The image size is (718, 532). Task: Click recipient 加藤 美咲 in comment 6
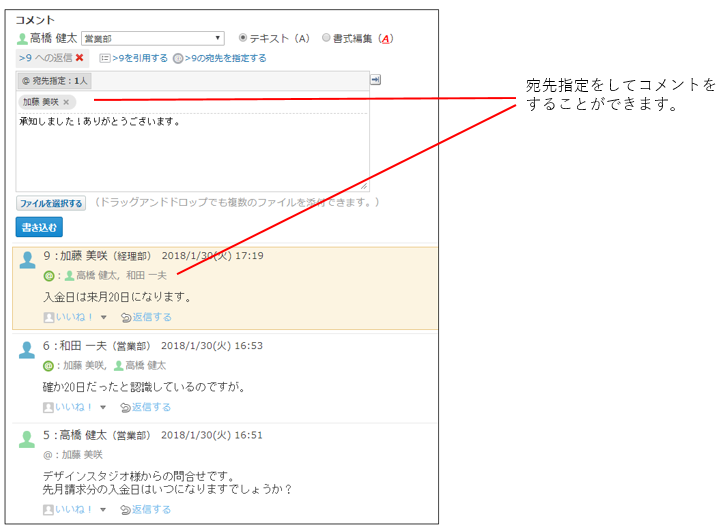coord(84,365)
